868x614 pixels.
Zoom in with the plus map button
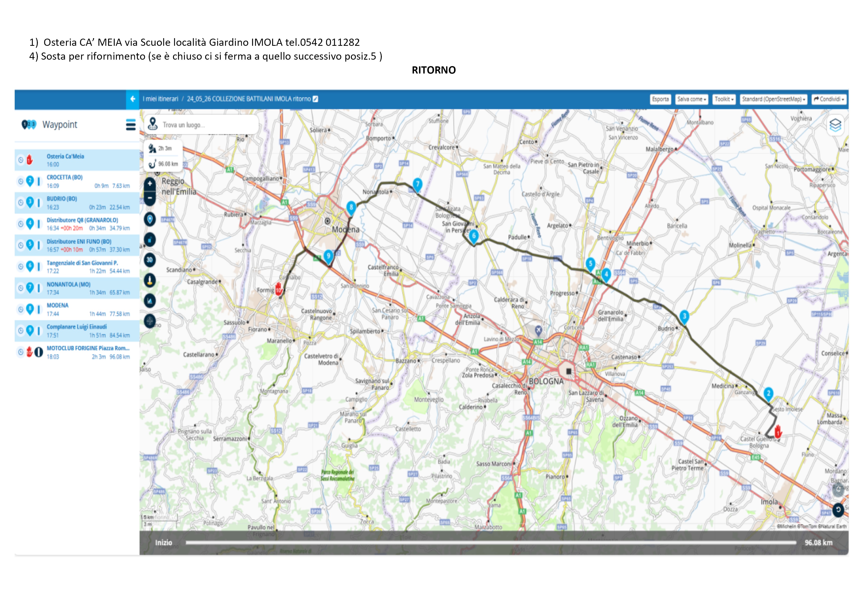[x=150, y=184]
